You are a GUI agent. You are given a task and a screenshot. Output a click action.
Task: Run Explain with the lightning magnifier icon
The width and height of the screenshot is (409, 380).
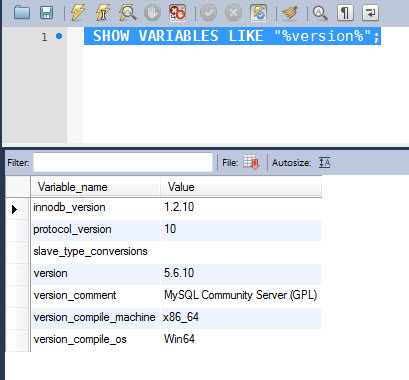coord(128,13)
